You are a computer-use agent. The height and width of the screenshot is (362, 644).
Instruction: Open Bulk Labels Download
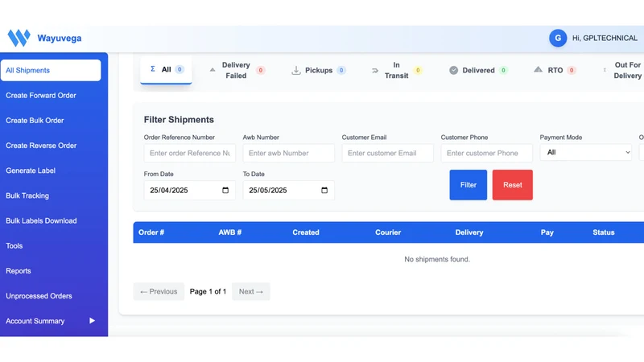(51, 220)
